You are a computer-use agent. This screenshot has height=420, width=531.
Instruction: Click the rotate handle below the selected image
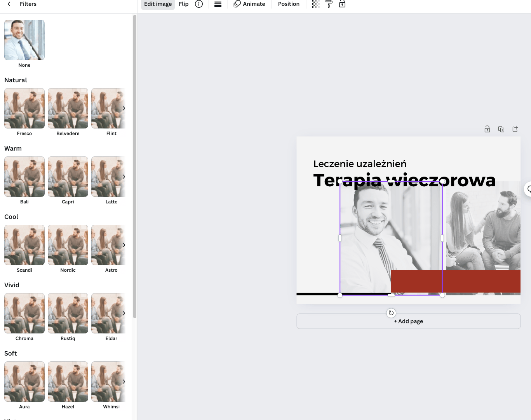(x=391, y=313)
